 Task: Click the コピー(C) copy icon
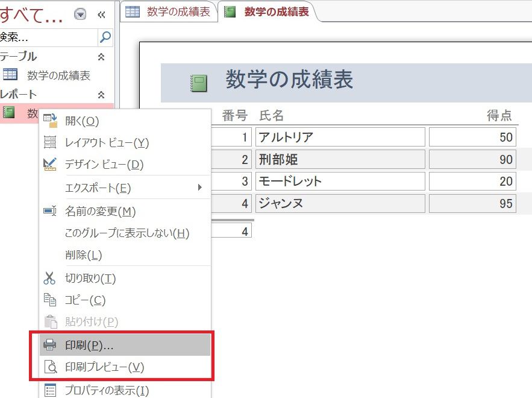tap(50, 300)
